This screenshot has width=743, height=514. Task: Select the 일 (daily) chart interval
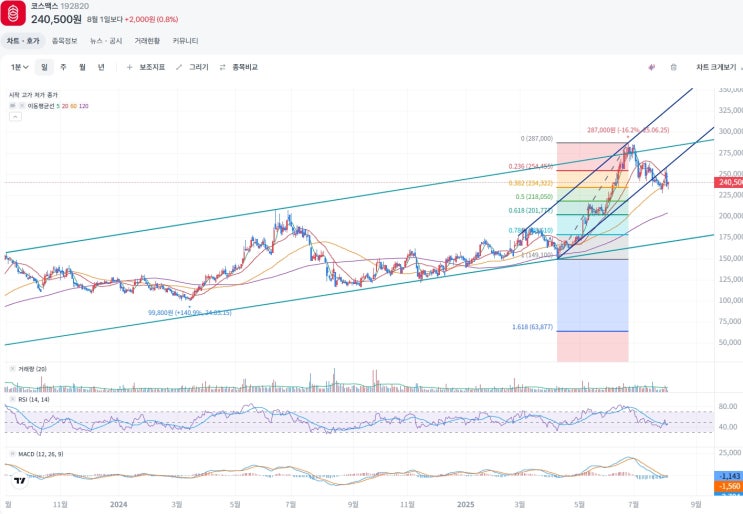click(44, 67)
